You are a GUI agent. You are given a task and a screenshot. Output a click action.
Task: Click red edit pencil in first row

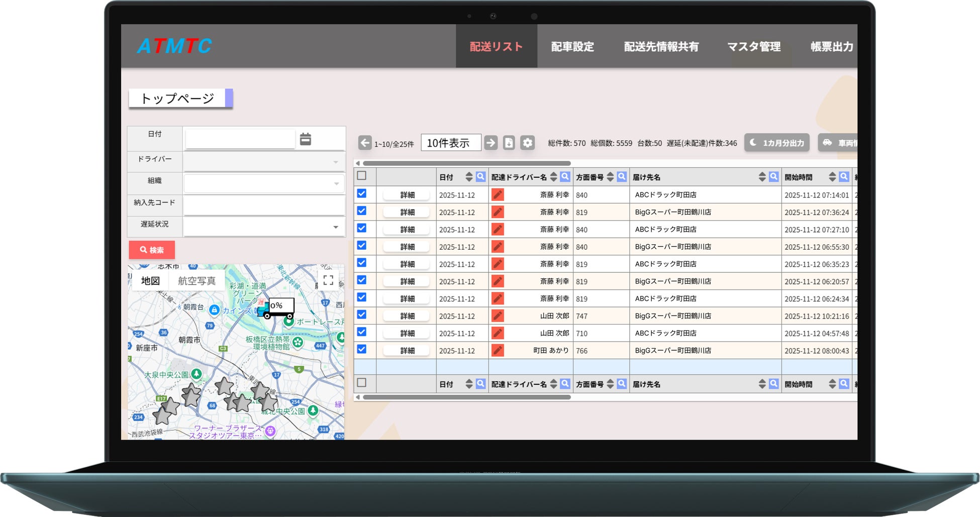coord(498,195)
